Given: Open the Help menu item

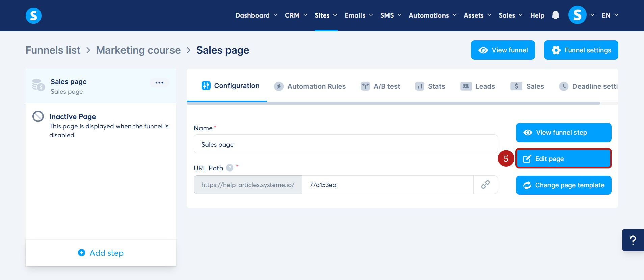Looking at the screenshot, I should [x=537, y=15].
